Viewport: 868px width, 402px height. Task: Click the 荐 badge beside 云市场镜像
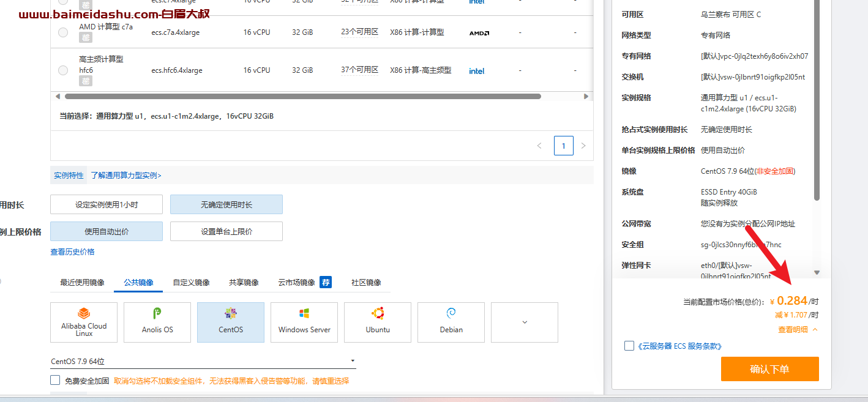326,282
